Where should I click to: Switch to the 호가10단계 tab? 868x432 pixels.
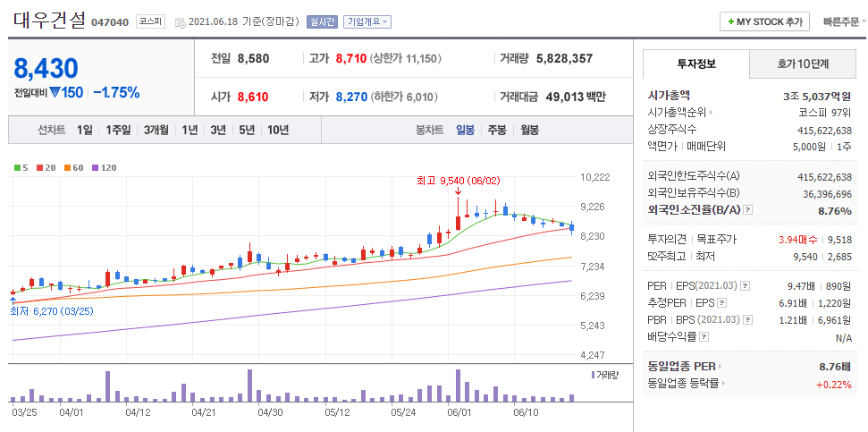[803, 64]
